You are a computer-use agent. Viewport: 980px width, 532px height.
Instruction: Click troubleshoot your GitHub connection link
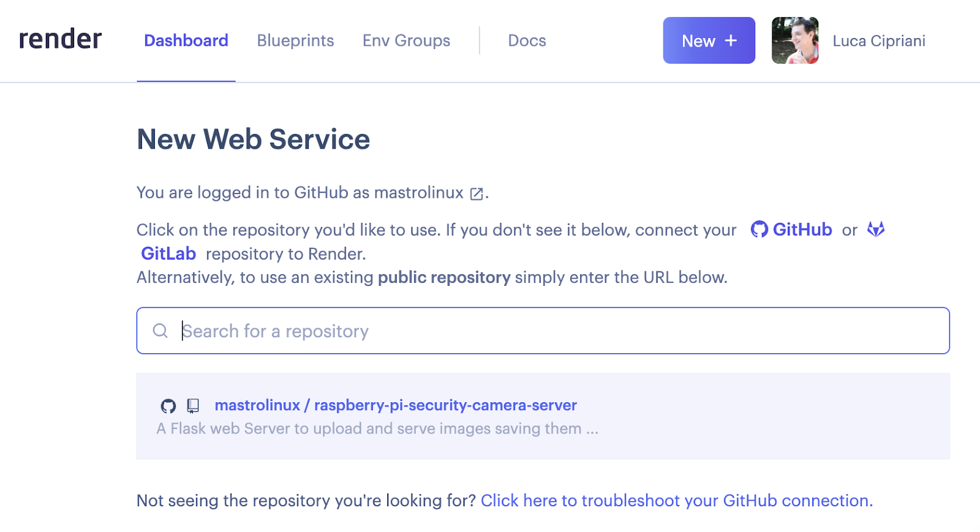[676, 501]
